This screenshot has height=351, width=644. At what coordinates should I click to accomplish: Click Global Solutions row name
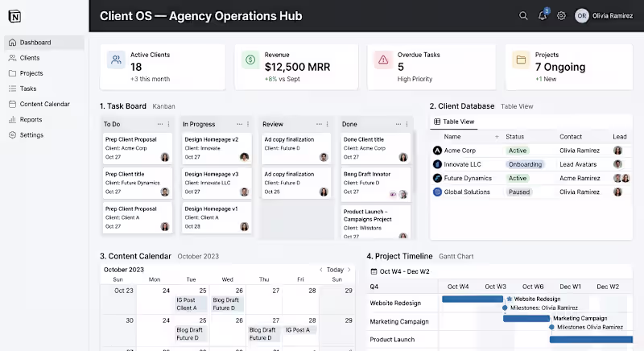click(467, 192)
